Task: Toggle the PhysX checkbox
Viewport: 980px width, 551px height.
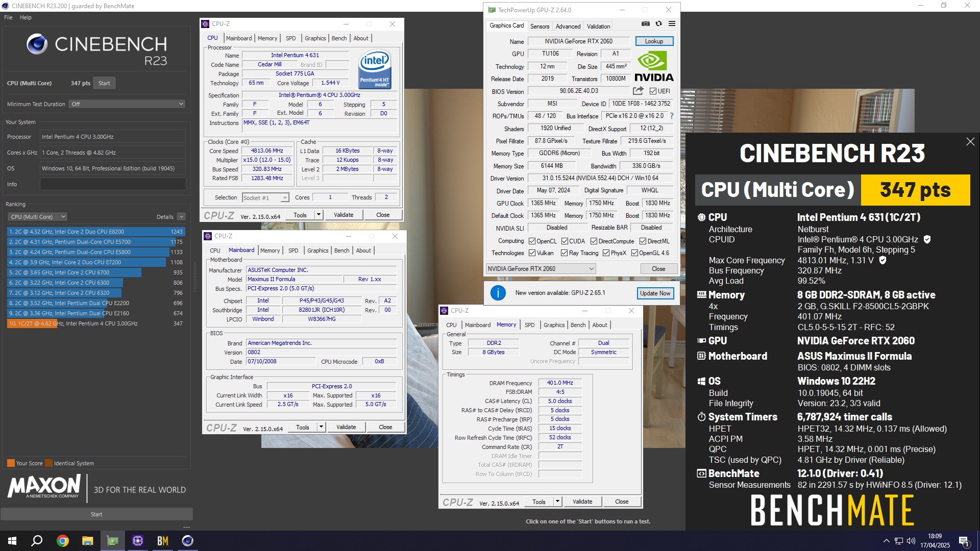Action: click(606, 253)
